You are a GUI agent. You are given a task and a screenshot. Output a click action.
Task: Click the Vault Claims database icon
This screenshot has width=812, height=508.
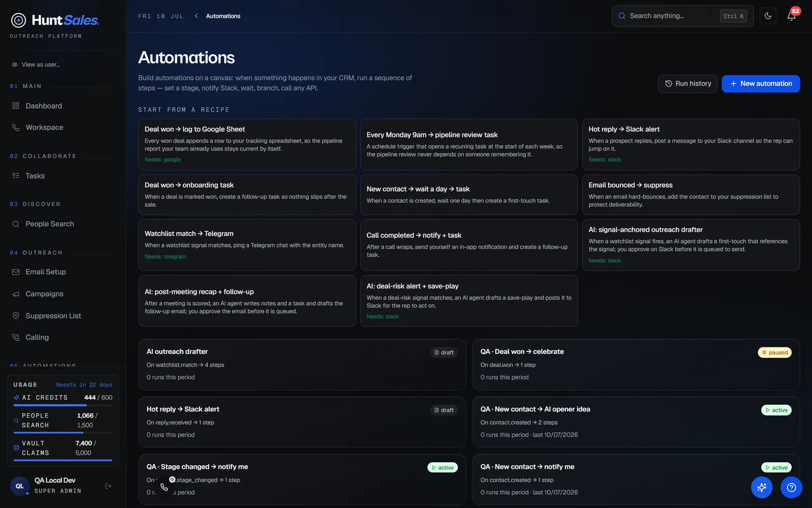tap(16, 448)
